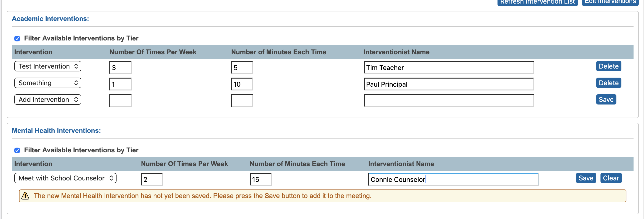
Task: Toggle Academic Filter Available Interventions by Tier
Action: pos(17,39)
